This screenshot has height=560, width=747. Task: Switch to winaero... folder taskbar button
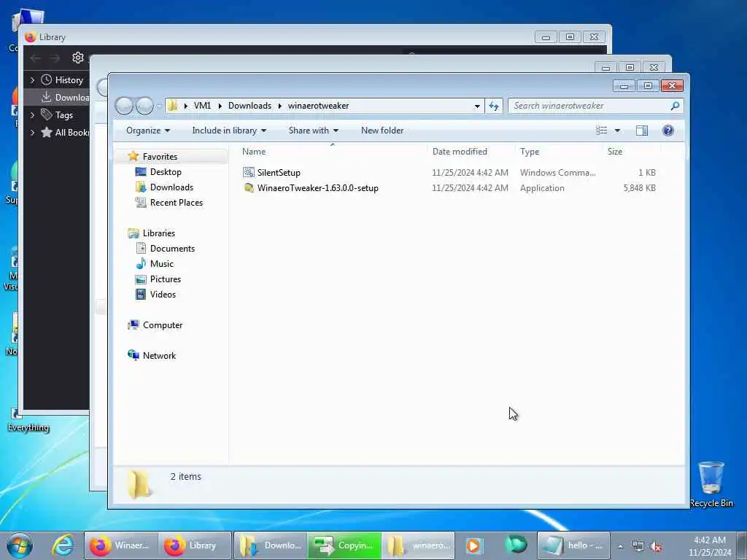pyautogui.click(x=418, y=545)
